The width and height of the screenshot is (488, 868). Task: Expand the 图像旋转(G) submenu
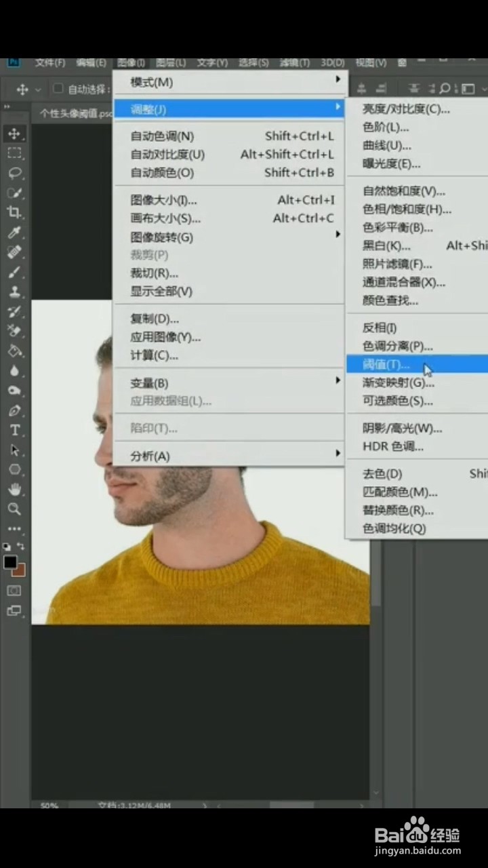(x=230, y=237)
